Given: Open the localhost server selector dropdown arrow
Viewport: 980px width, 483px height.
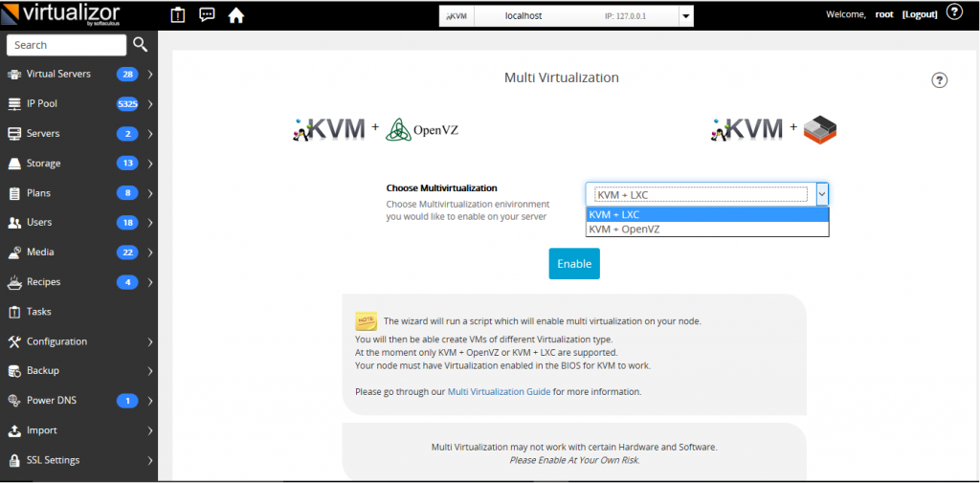Looking at the screenshot, I should [x=685, y=15].
